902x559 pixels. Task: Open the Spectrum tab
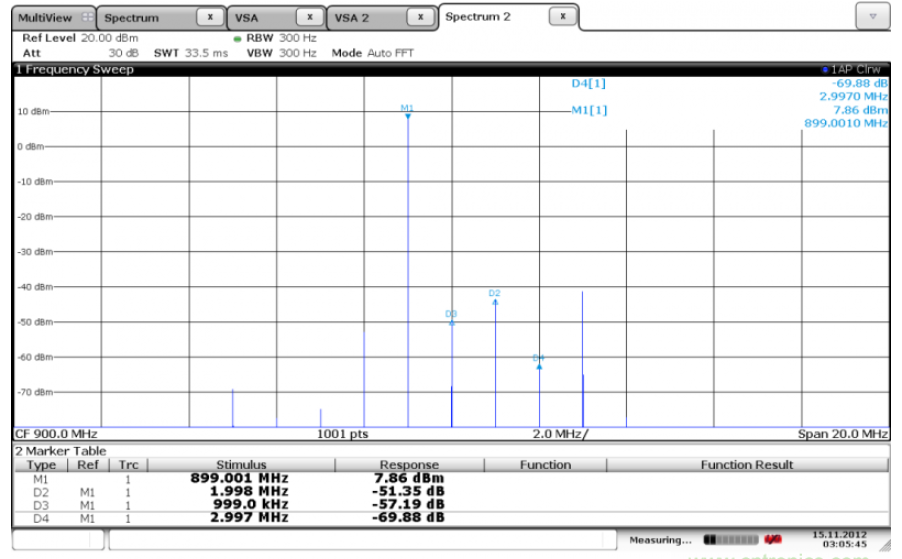(x=161, y=18)
